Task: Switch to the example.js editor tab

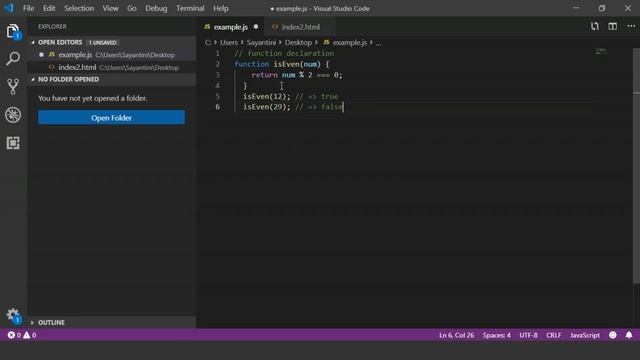Action: (231, 27)
